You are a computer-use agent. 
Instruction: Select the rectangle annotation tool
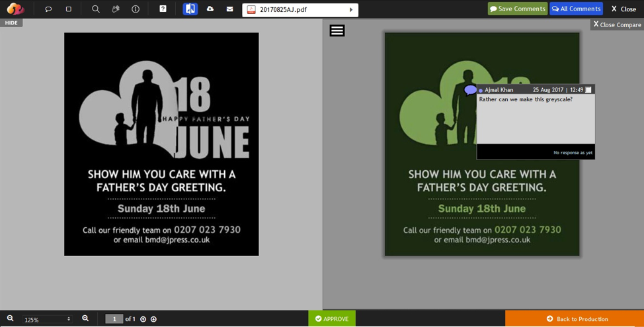(x=69, y=9)
